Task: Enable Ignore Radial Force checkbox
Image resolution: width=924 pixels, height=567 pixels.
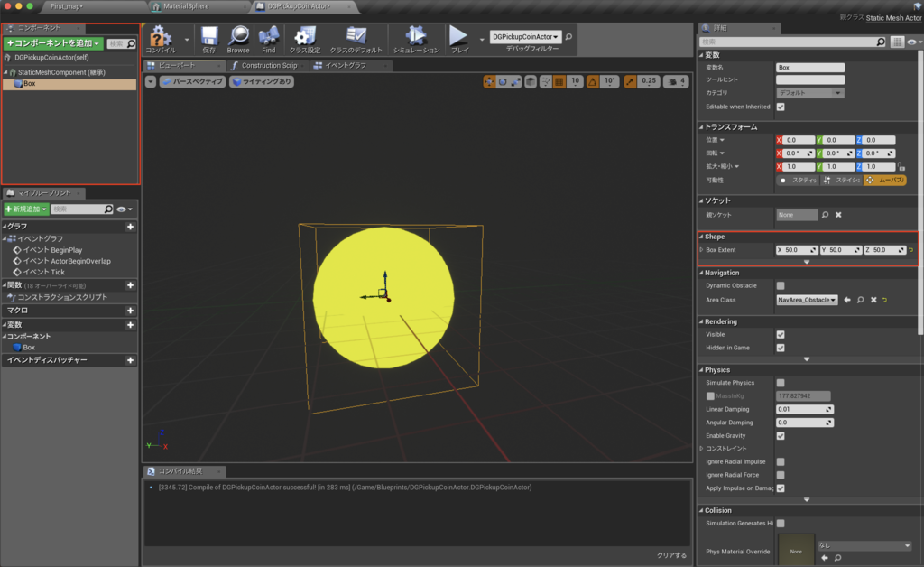Action: pos(781,475)
